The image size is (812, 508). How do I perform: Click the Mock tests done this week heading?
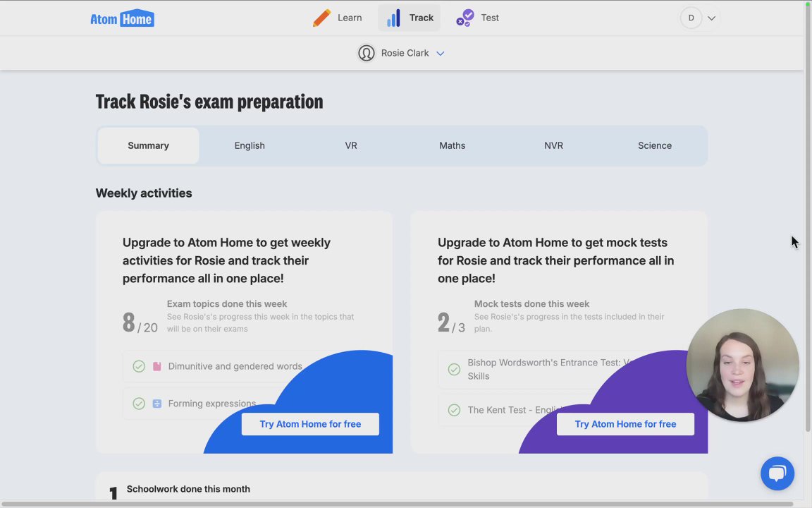[532, 304]
